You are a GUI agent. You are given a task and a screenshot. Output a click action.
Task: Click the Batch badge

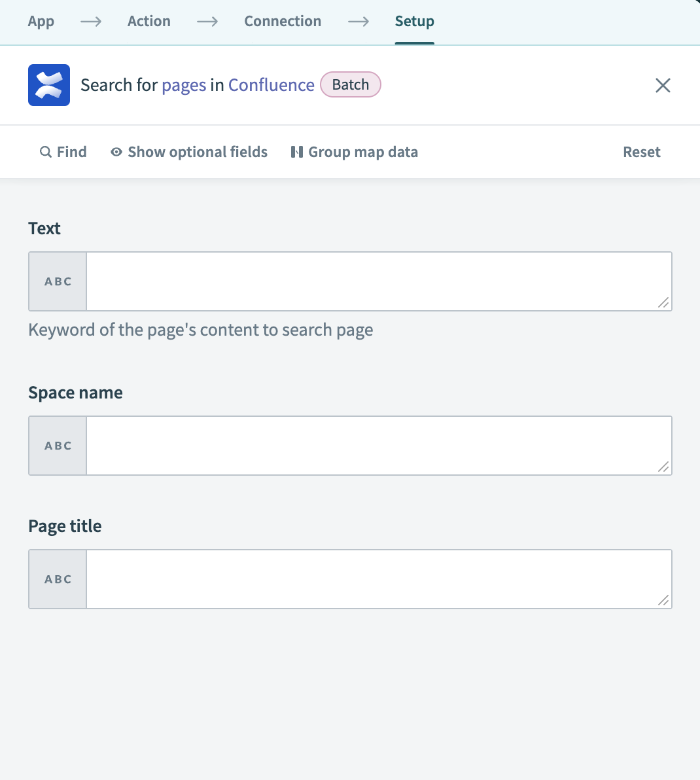click(350, 84)
